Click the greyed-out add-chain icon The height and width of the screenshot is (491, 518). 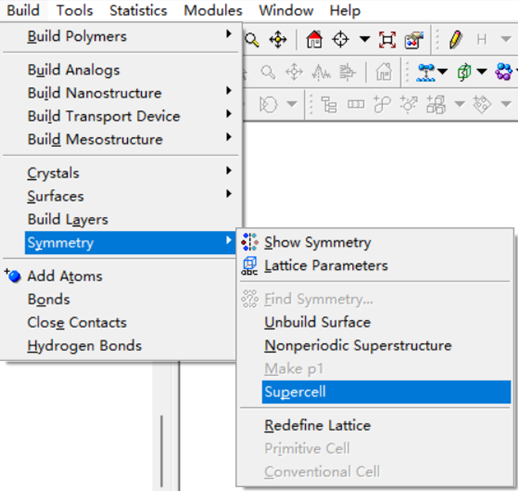(382, 104)
